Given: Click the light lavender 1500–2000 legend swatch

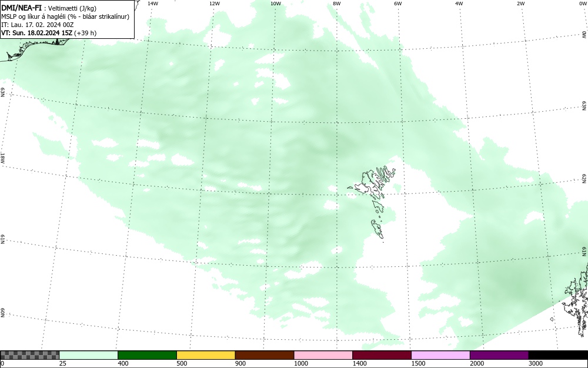Looking at the screenshot, I should tap(440, 355).
